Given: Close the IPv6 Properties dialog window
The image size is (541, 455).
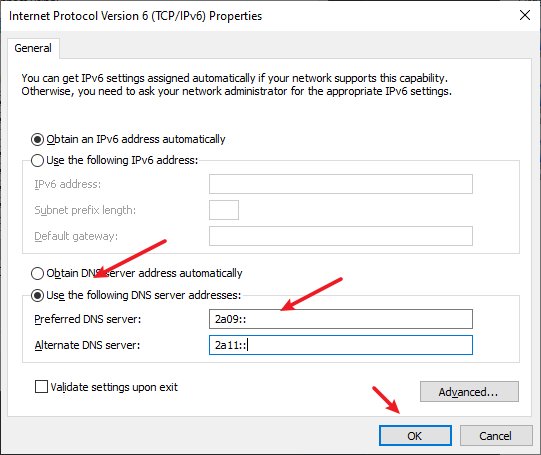Looking at the screenshot, I should pos(525,15).
